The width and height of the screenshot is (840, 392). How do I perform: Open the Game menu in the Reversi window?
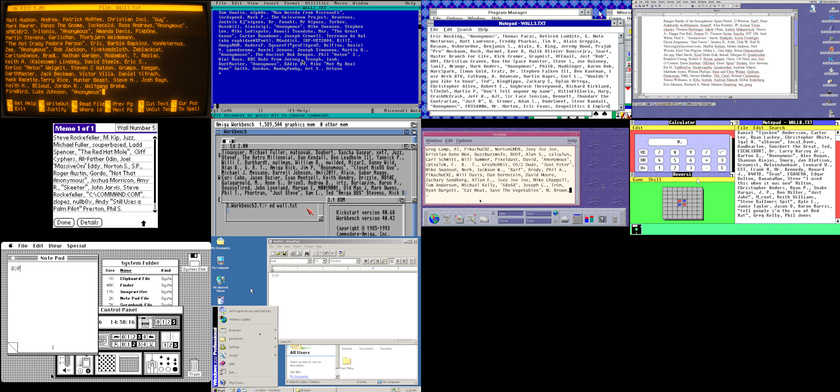click(638, 179)
